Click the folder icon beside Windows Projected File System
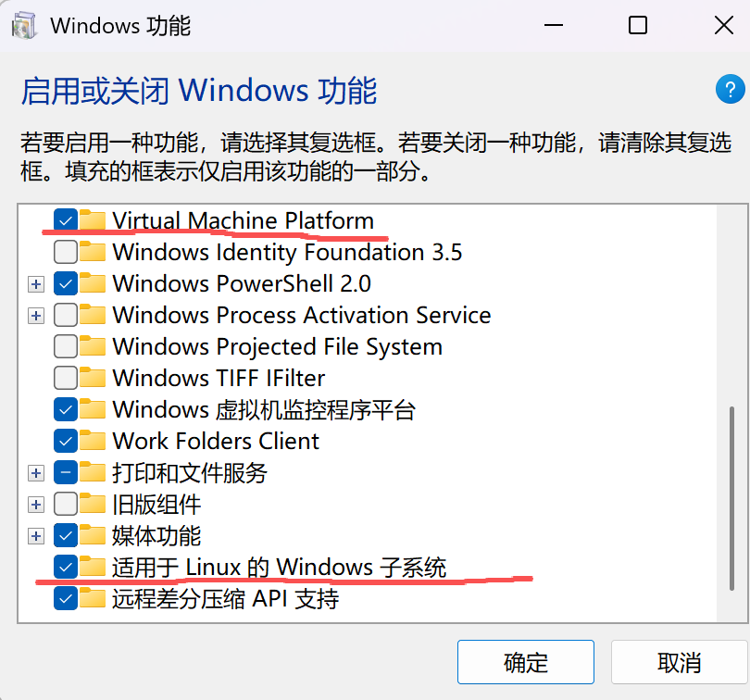 [93, 346]
